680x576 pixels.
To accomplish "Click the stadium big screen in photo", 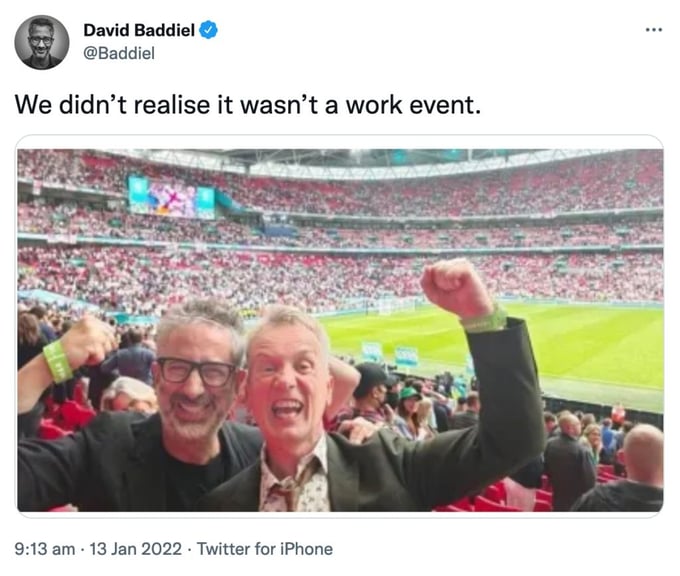I will 171,197.
